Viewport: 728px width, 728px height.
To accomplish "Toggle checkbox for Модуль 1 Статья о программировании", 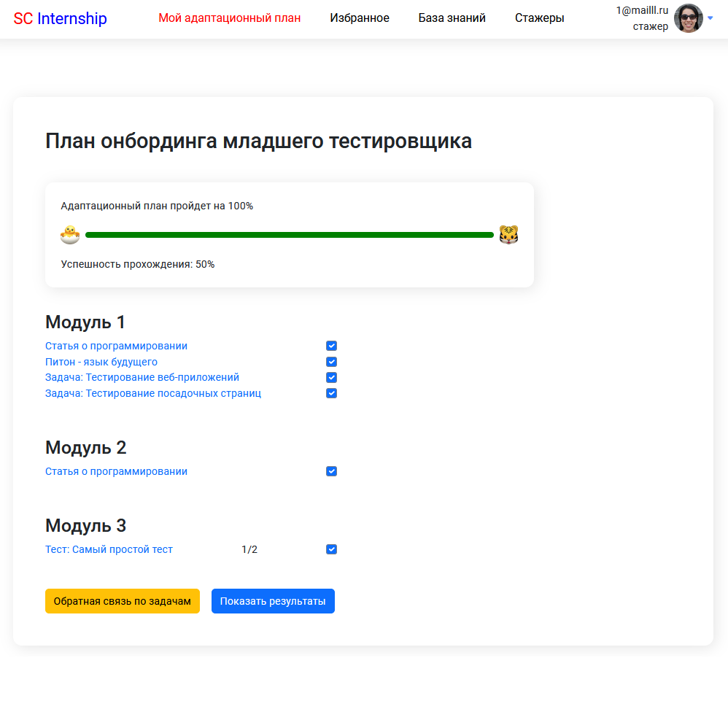I will click(331, 346).
